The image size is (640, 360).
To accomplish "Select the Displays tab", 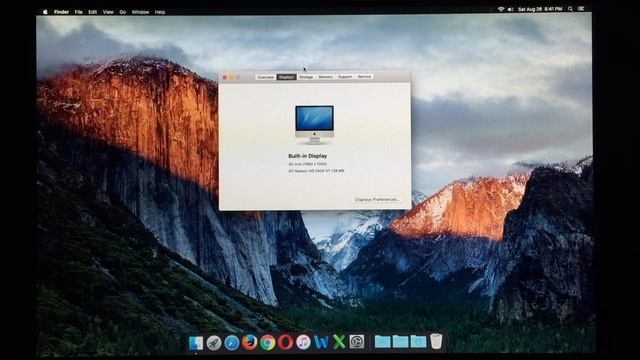I will (x=286, y=77).
